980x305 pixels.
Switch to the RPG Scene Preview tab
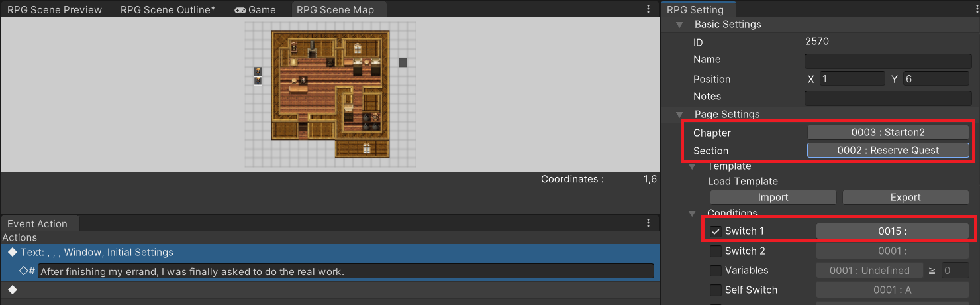click(54, 10)
